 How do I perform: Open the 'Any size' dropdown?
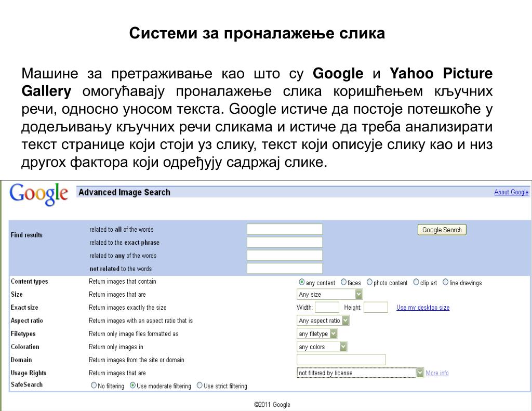click(330, 294)
